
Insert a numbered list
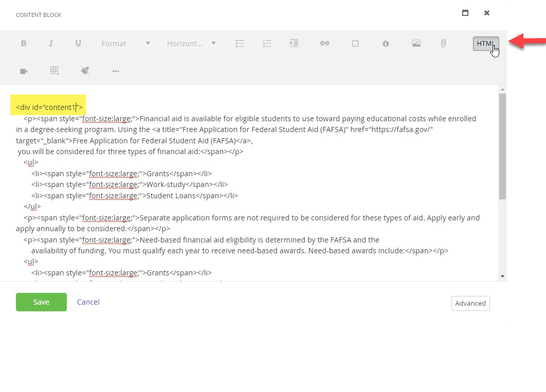267,44
